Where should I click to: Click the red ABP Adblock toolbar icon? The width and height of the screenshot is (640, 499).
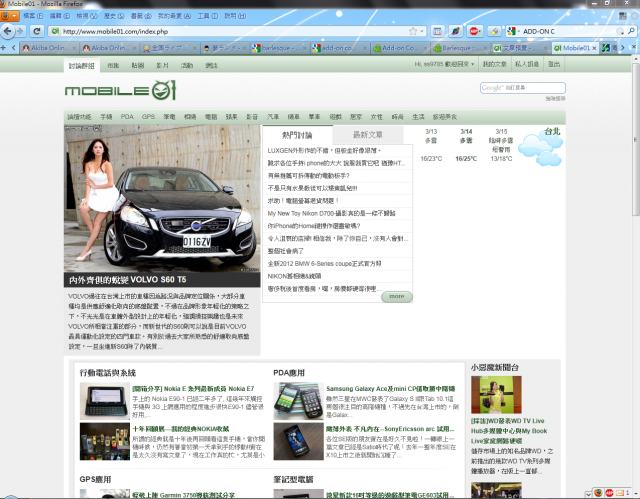tap(473, 31)
